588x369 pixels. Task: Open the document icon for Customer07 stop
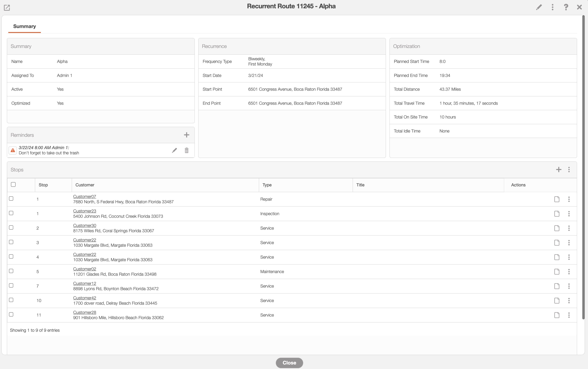click(x=556, y=199)
